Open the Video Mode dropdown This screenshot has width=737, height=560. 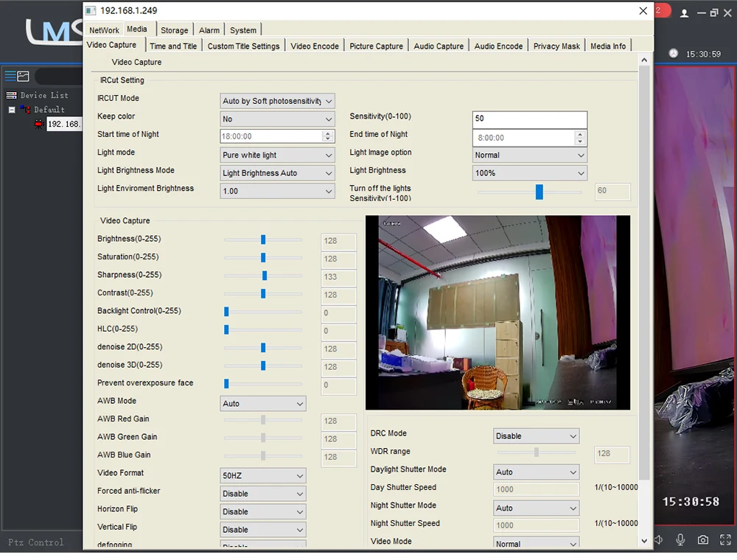[x=537, y=542]
